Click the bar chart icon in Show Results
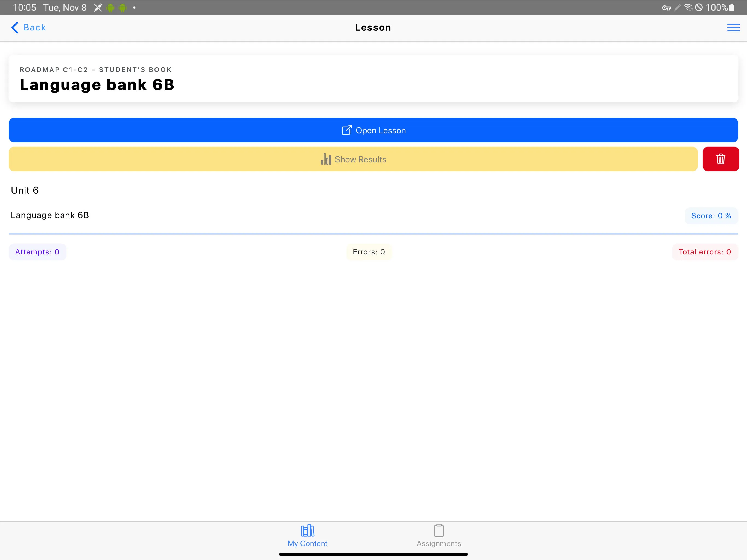This screenshot has height=560, width=747. [326, 159]
